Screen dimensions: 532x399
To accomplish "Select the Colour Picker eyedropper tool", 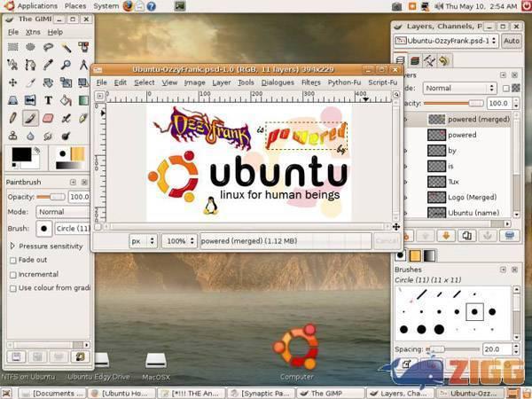I will coord(48,65).
